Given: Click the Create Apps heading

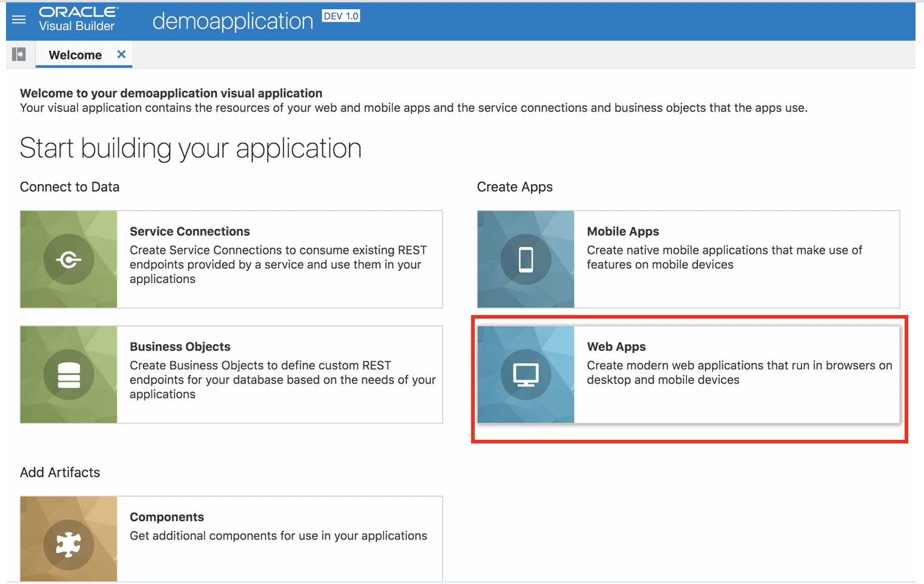Looking at the screenshot, I should coord(515,187).
